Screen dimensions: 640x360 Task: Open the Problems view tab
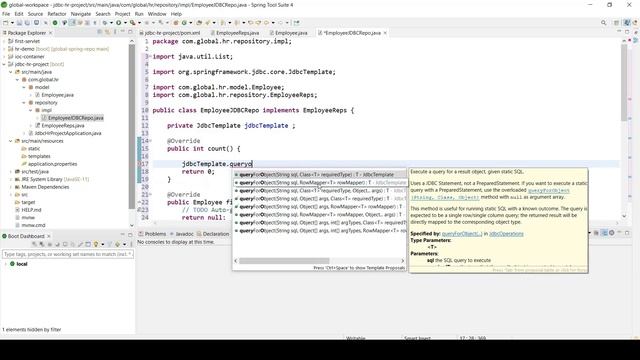coord(152,234)
